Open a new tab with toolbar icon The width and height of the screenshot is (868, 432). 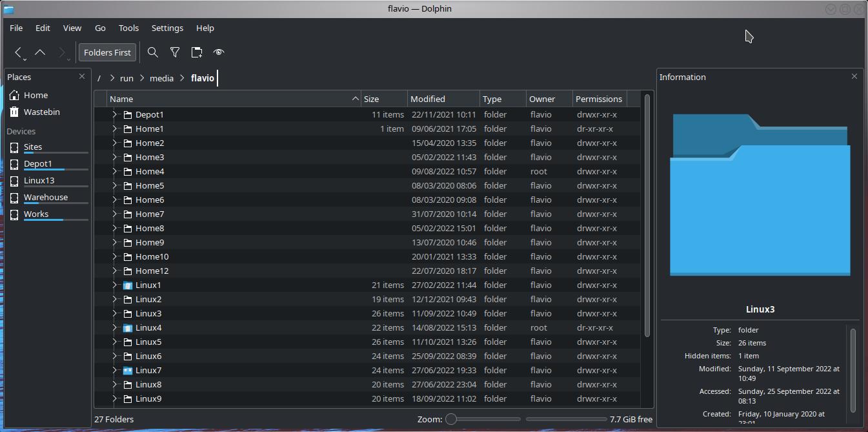click(x=197, y=52)
